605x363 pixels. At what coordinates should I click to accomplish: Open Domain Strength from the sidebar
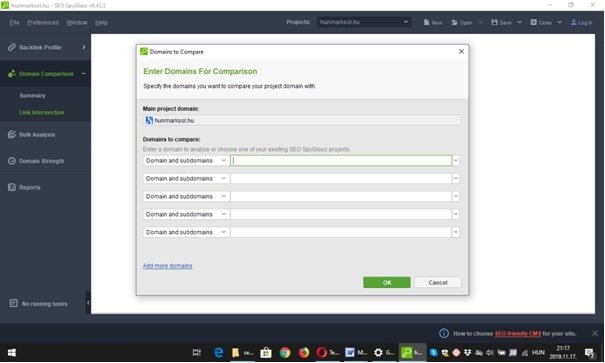point(42,161)
